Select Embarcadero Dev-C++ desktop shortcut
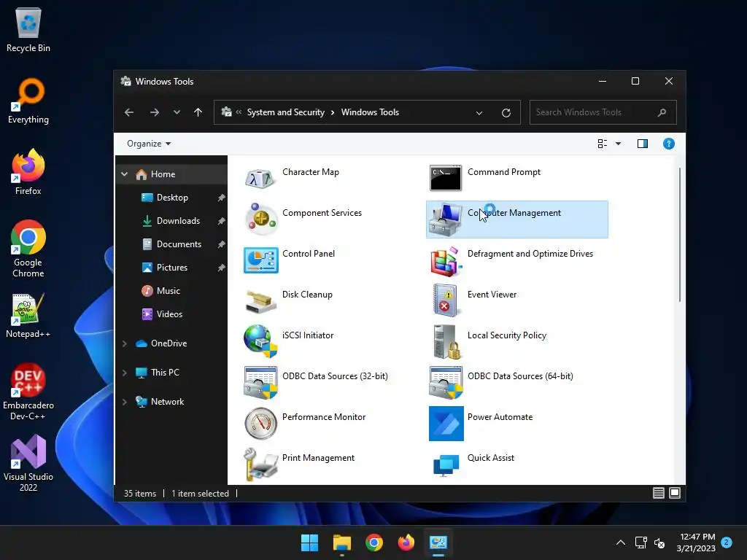This screenshot has width=747, height=560. (28, 392)
